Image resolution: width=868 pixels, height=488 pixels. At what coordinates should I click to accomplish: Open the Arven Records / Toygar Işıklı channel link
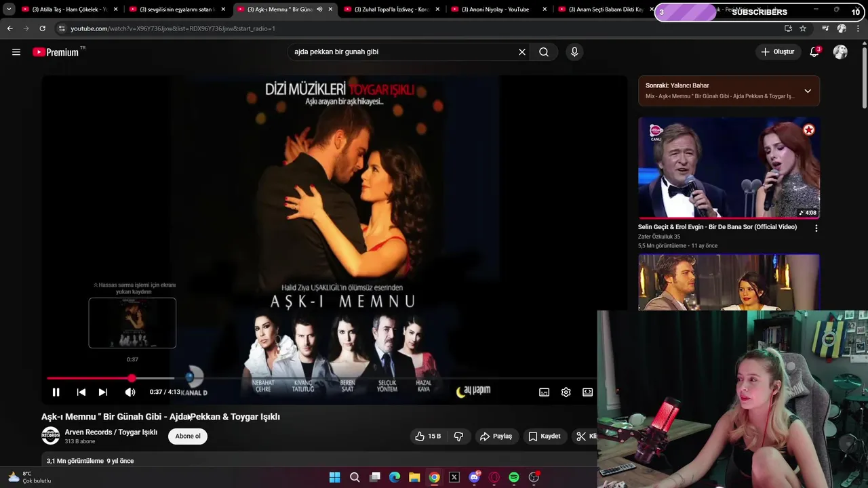(x=111, y=432)
